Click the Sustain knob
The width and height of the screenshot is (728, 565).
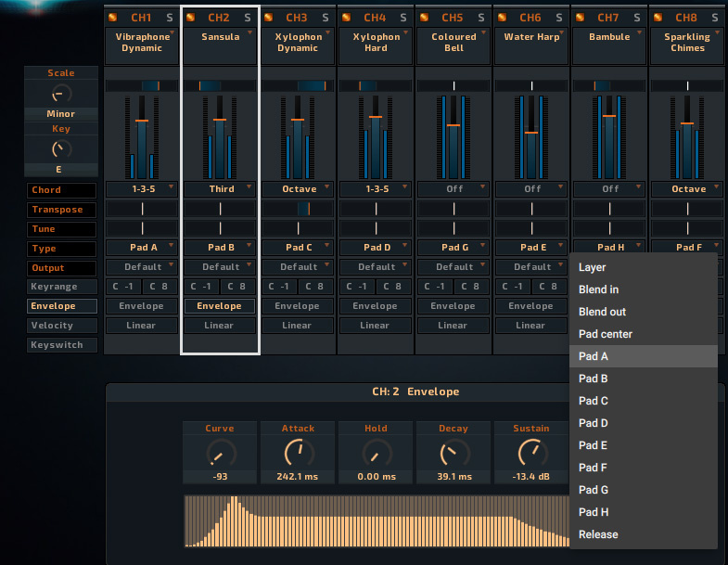(x=531, y=454)
